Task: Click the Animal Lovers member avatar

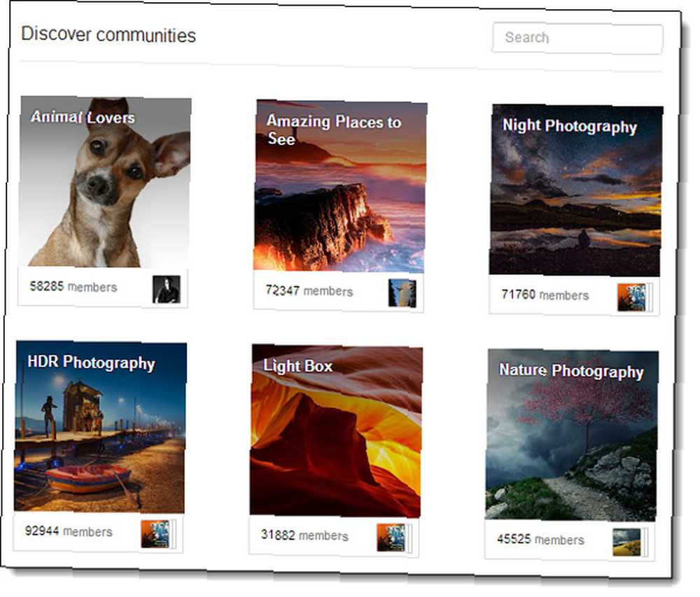Action: (167, 289)
